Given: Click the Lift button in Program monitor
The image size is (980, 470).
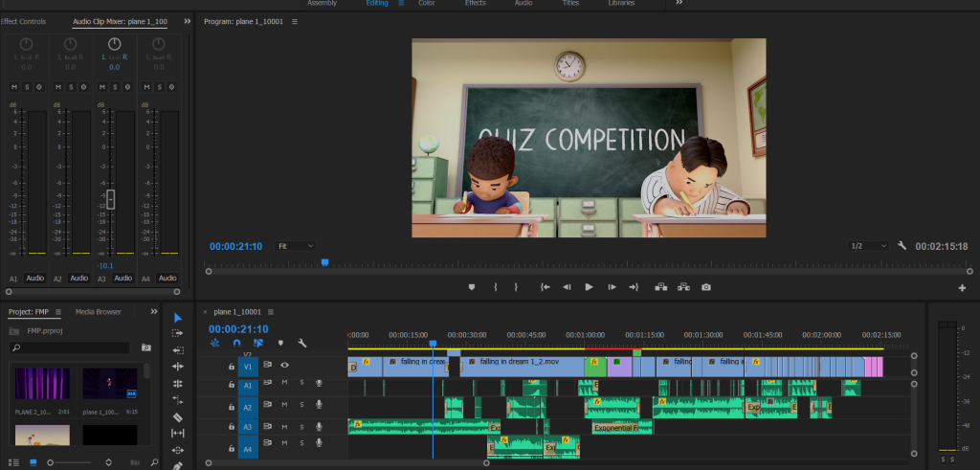Looking at the screenshot, I should point(660,287).
